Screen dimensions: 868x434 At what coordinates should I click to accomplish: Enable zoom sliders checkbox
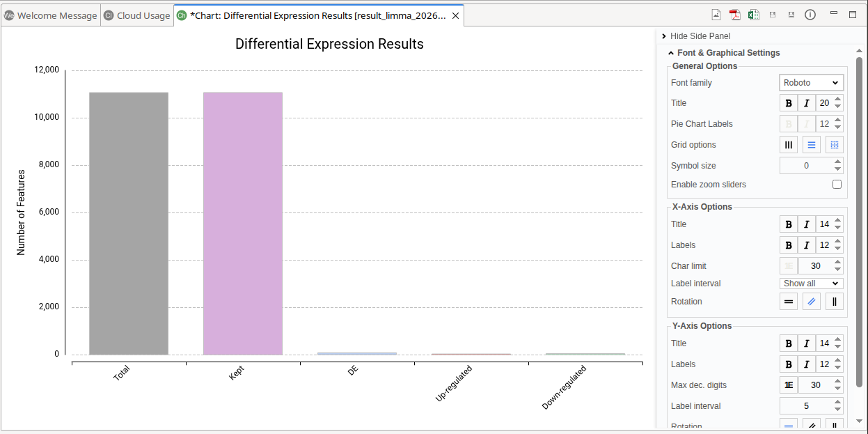pyautogui.click(x=837, y=185)
